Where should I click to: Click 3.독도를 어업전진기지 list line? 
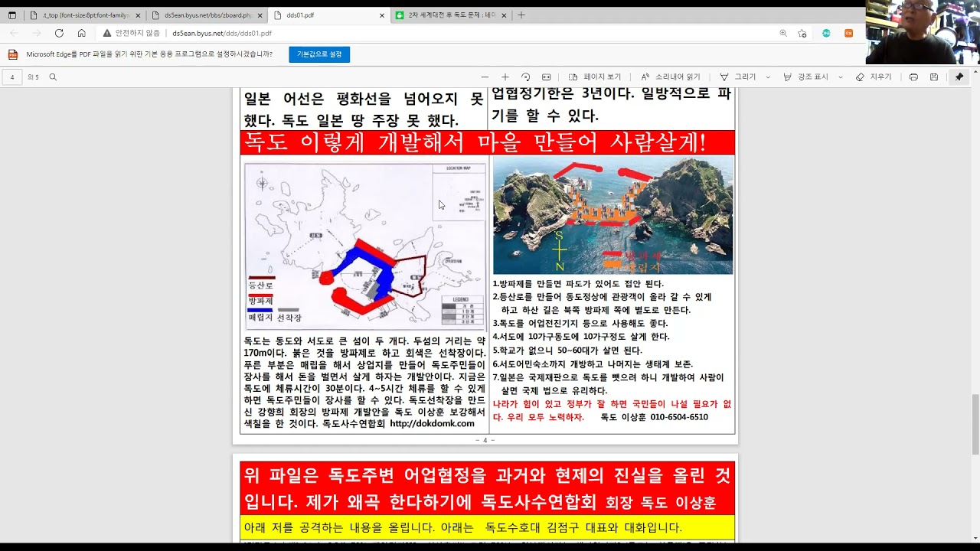click(580, 324)
